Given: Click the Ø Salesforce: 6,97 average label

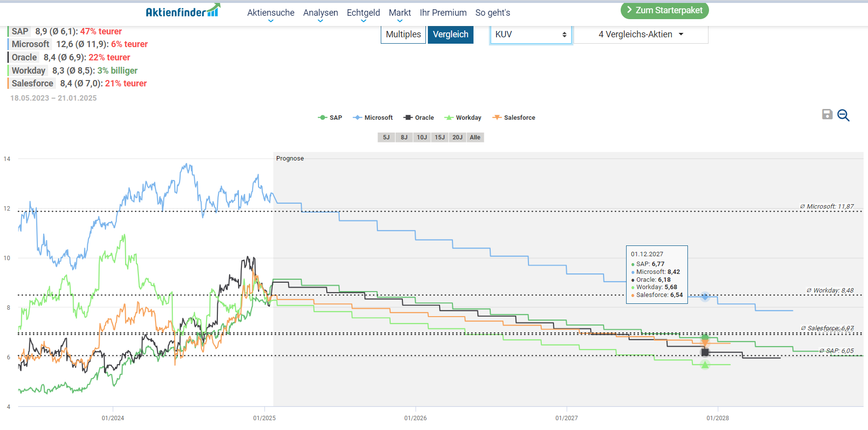Looking at the screenshot, I should point(827,328).
